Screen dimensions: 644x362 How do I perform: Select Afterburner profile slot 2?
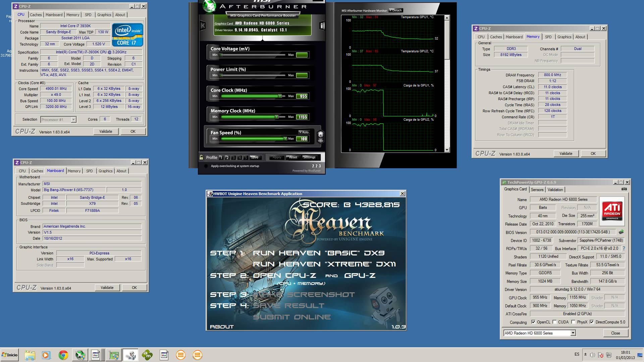tap(227, 157)
